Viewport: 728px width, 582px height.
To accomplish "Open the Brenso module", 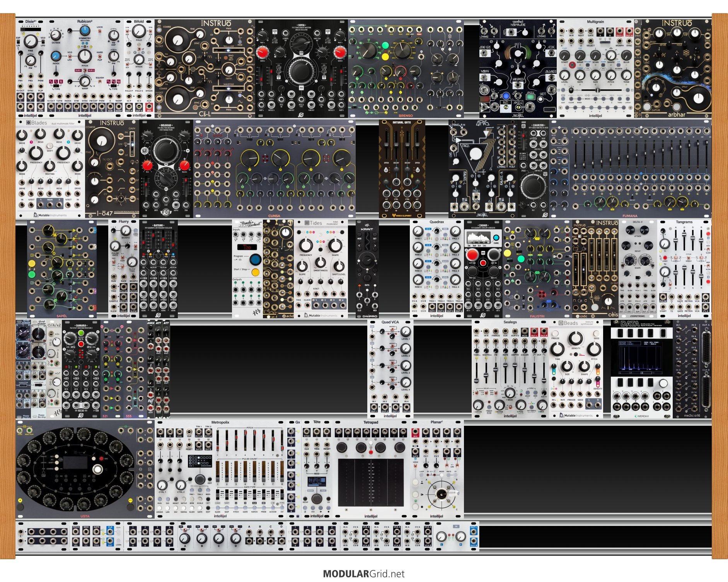I will [406, 68].
